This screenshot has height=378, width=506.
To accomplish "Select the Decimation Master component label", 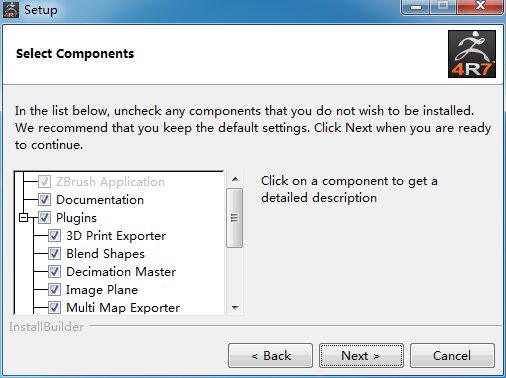I will pos(121,272).
